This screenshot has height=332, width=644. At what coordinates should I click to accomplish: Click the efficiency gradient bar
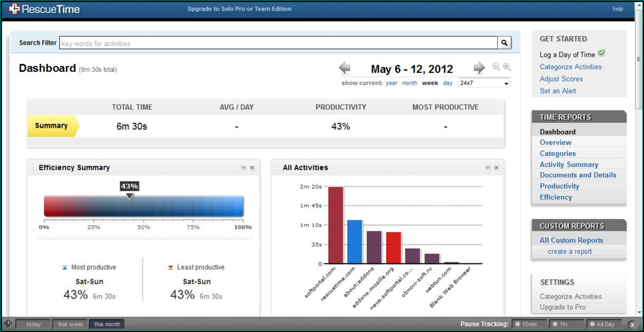click(144, 206)
